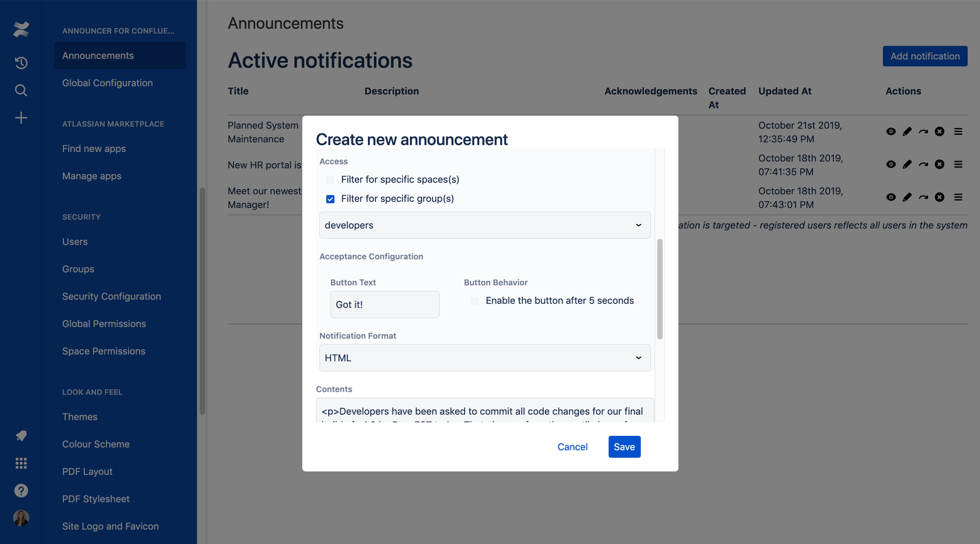Open the help question mark icon
The image size is (980, 544).
coord(21,491)
